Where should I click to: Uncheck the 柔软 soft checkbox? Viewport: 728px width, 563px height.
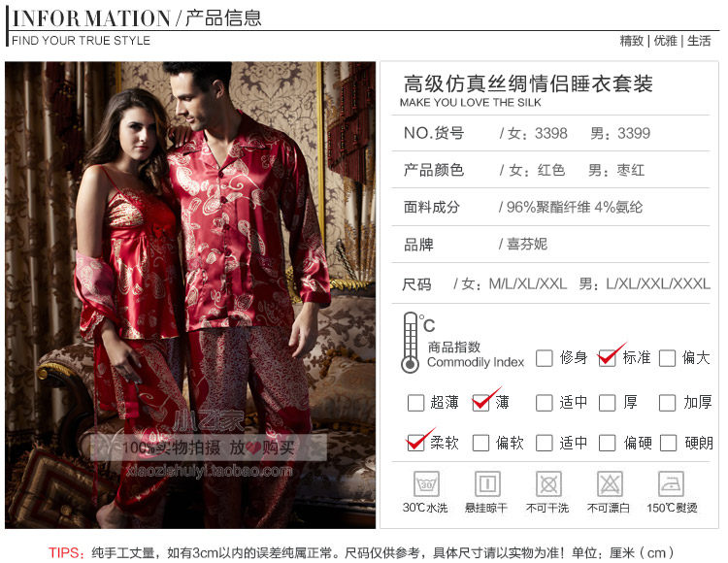(x=415, y=443)
